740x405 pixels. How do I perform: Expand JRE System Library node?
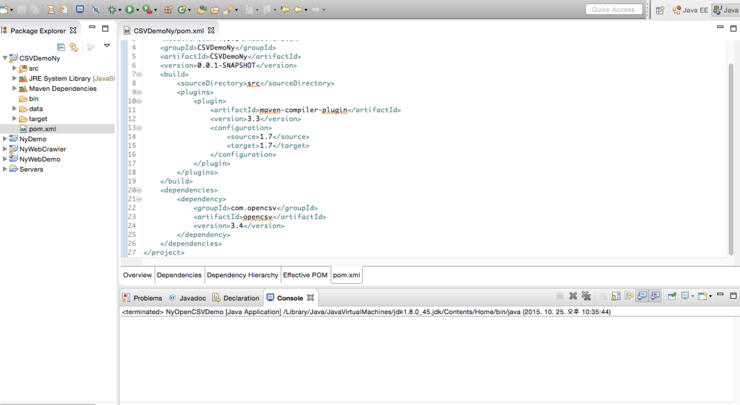[14, 78]
